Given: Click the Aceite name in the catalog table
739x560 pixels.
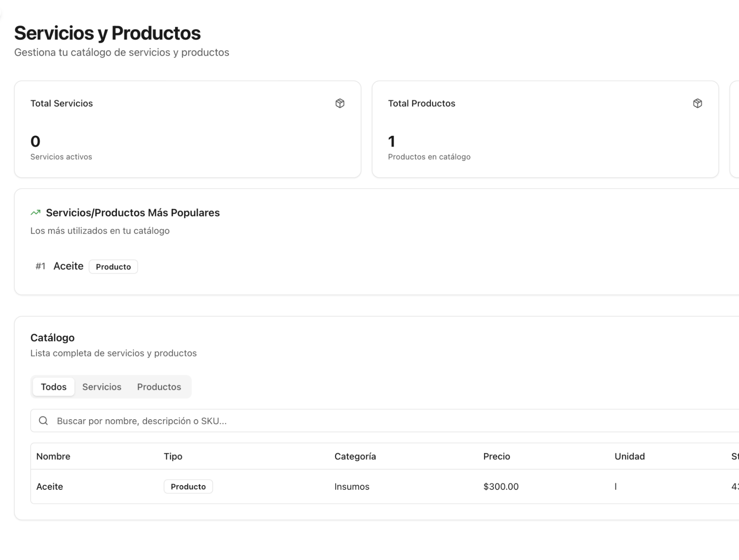Looking at the screenshot, I should click(50, 487).
